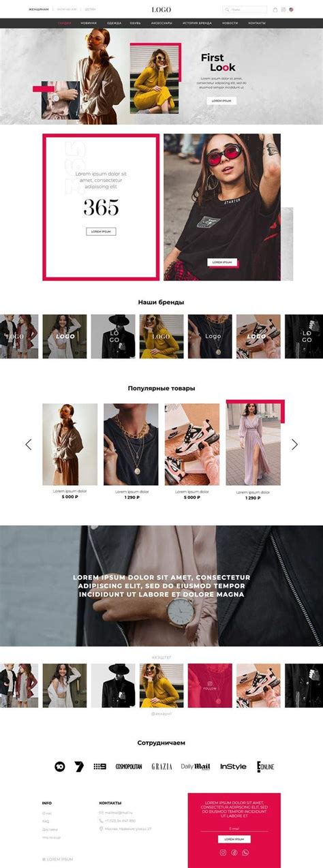This screenshot has height=868, width=323.
Task: Open WhatsApp icon in red footer box
Action: (245, 852)
